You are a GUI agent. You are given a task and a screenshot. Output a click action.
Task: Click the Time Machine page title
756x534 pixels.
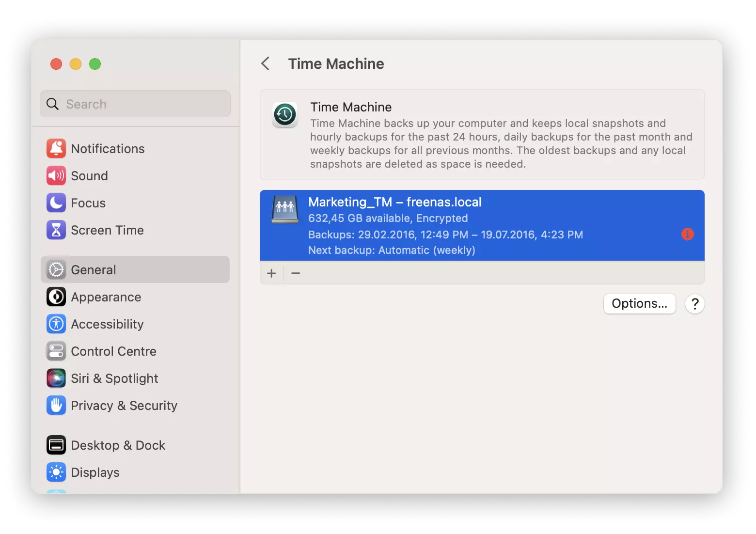(336, 63)
